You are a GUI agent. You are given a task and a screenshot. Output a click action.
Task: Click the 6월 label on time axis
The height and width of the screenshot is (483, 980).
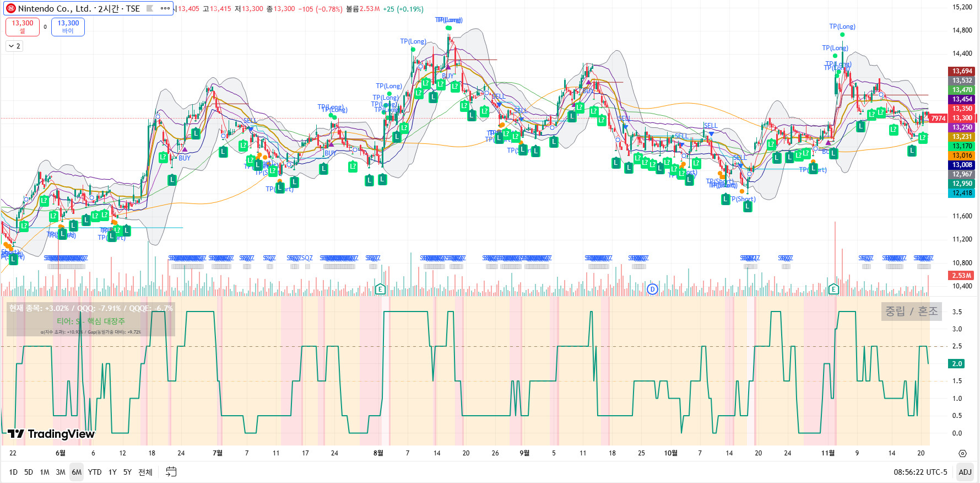click(61, 453)
